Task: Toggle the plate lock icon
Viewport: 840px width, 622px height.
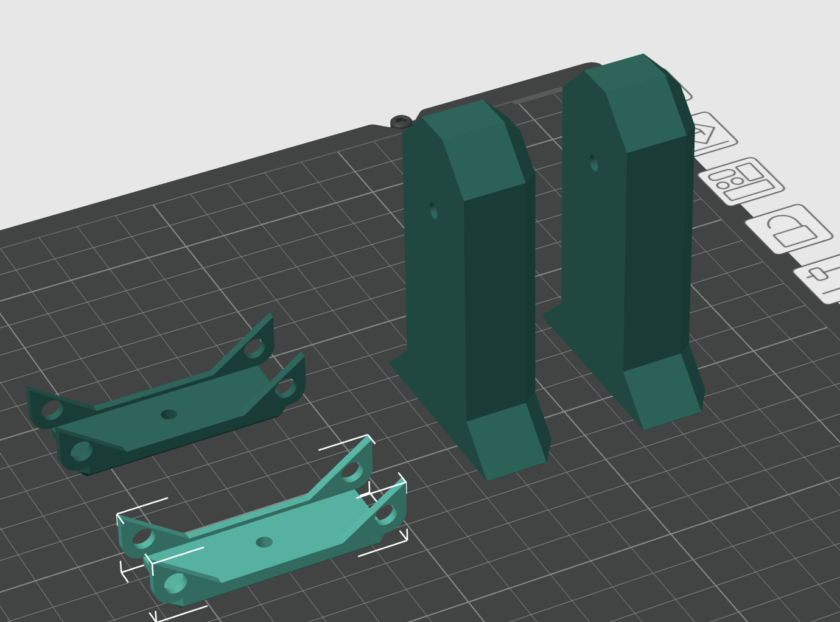Action: tap(789, 229)
